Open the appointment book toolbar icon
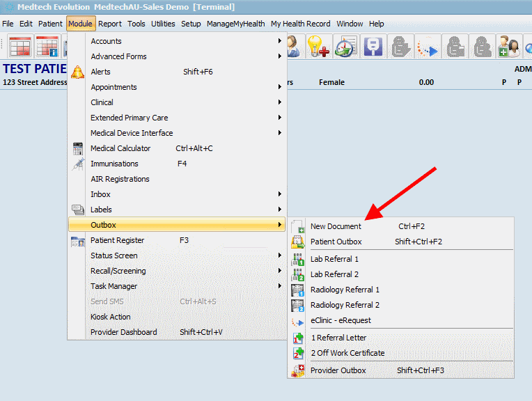Viewport: 532px width, 401px height. coord(20,47)
